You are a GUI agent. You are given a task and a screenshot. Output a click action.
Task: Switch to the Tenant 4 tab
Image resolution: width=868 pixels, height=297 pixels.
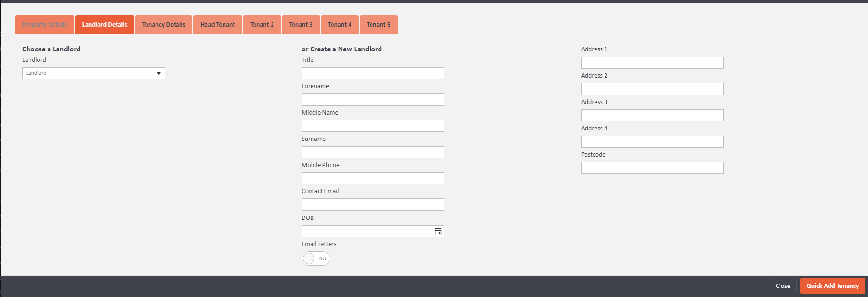tap(340, 25)
